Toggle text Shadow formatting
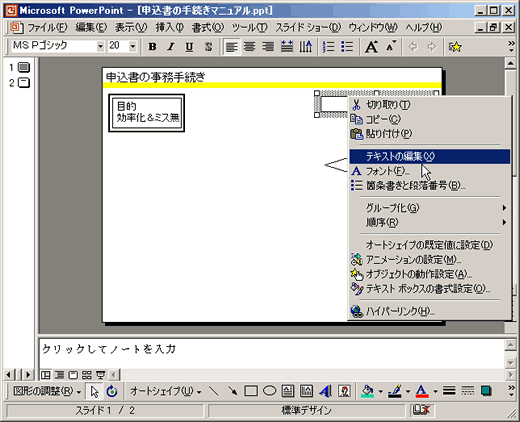Screen dimensions: 520x422 pos(208,47)
